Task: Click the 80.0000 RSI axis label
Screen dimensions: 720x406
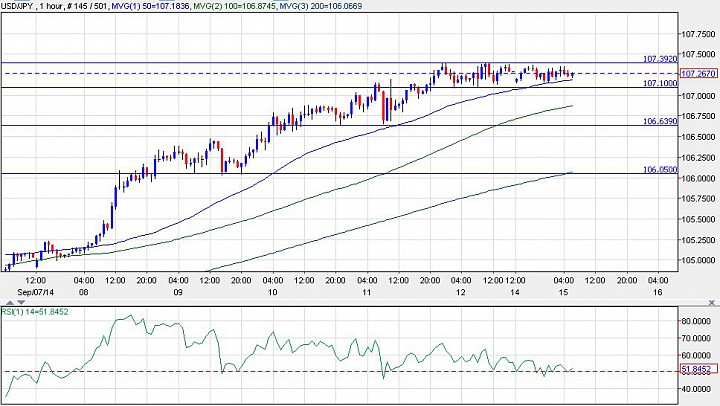Action: 696,321
